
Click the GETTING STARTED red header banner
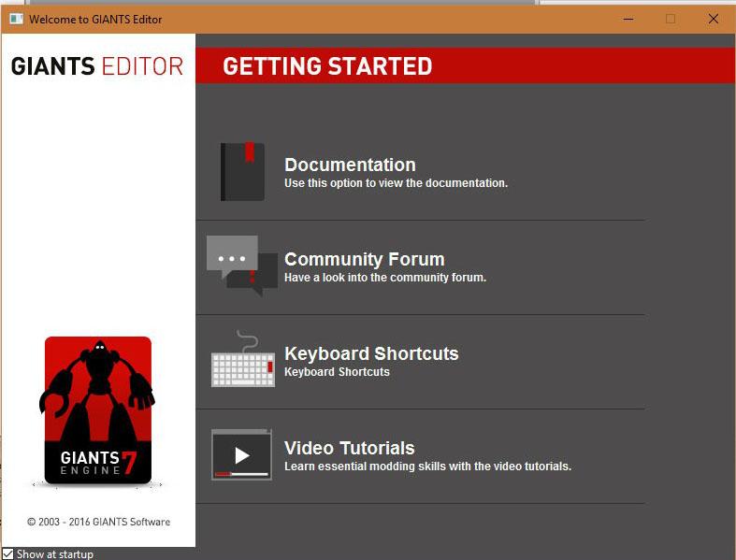[465, 66]
